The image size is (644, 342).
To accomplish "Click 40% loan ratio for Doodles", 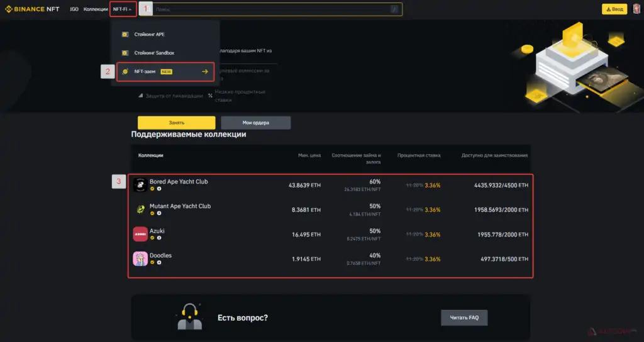I will (x=375, y=255).
